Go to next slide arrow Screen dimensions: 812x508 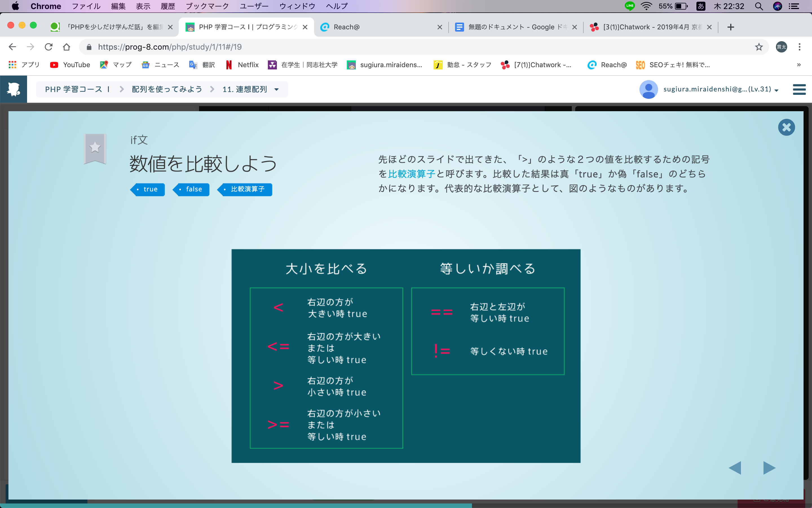(x=769, y=468)
